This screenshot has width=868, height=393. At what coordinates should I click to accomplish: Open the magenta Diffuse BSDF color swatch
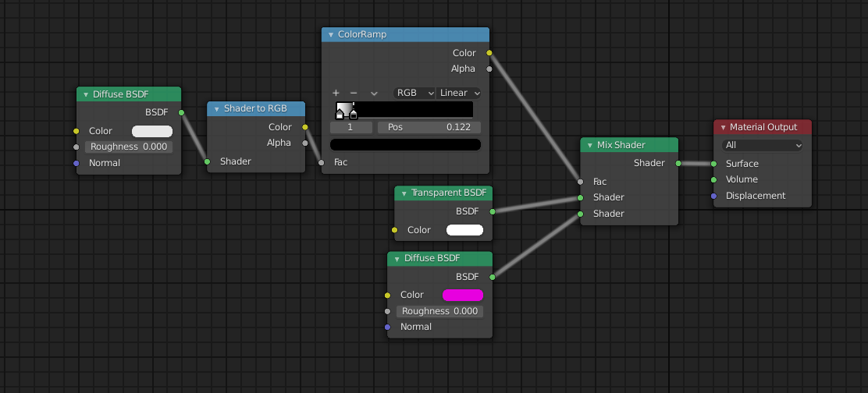click(462, 295)
